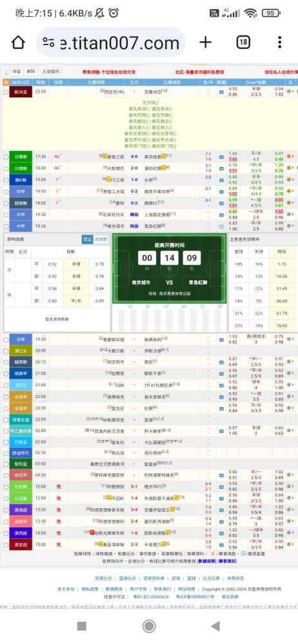Tick the checkbox for GBK match row
Viewport: 298px width, 644px height.
[x=6, y=385]
